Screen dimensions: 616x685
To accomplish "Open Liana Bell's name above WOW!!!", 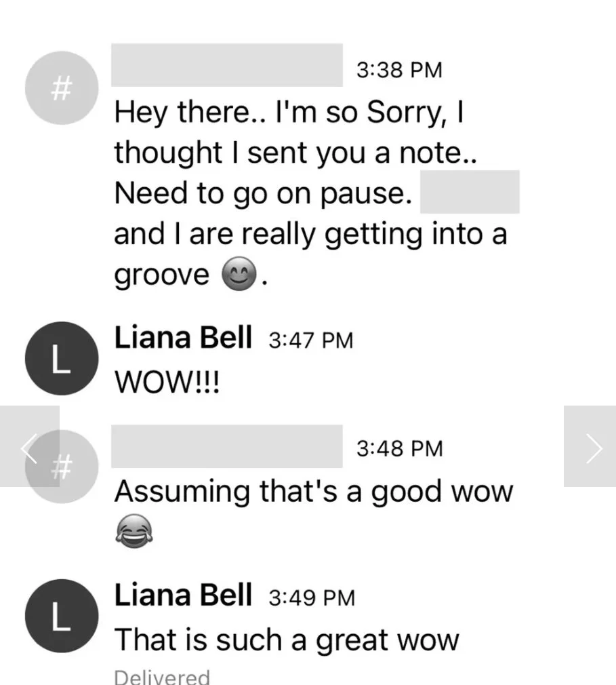I will coord(183,337).
